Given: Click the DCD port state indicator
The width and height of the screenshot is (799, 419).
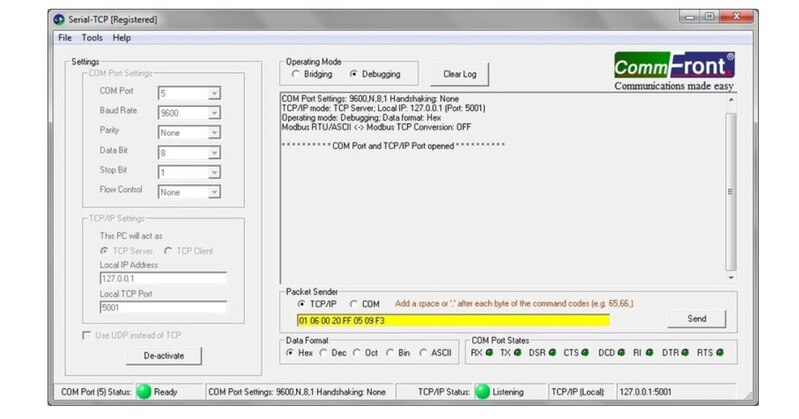Looking at the screenshot, I should pos(621,352).
